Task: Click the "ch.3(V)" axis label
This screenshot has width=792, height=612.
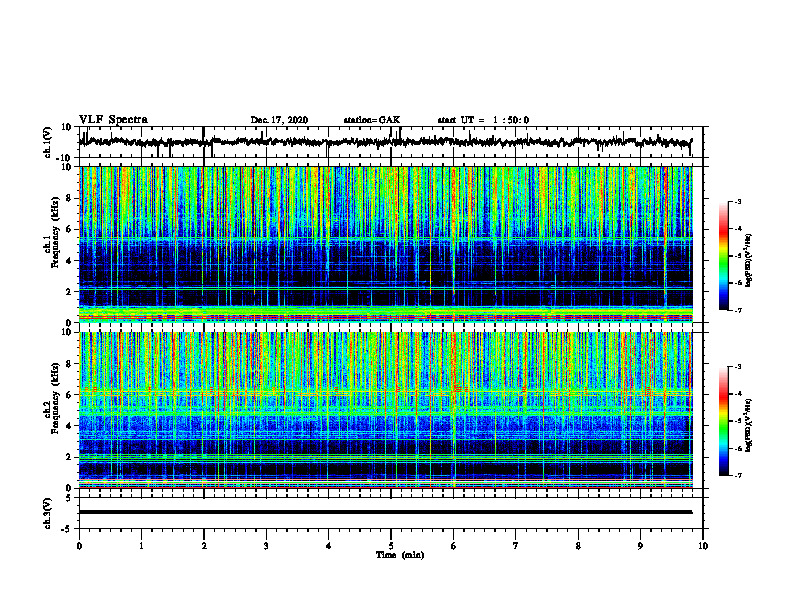Action: point(47,513)
